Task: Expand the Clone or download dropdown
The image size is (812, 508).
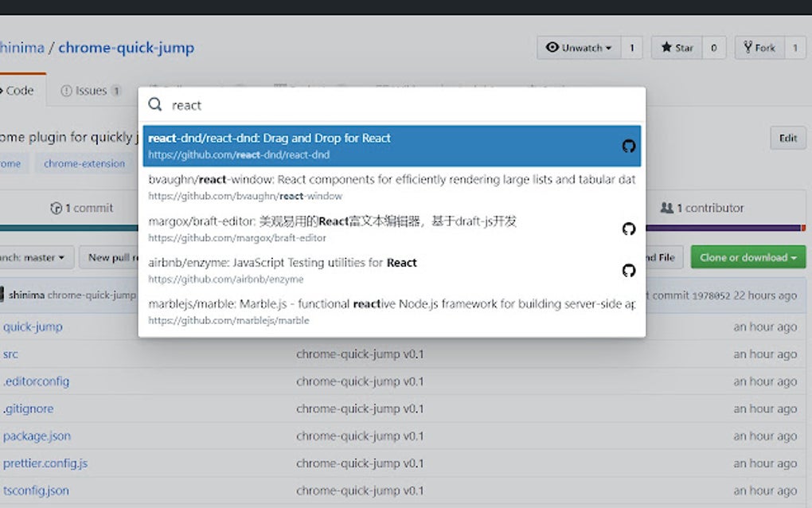Action: (x=748, y=256)
